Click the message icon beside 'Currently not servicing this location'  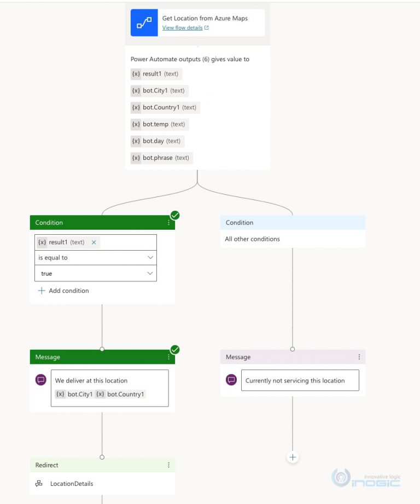click(x=231, y=380)
